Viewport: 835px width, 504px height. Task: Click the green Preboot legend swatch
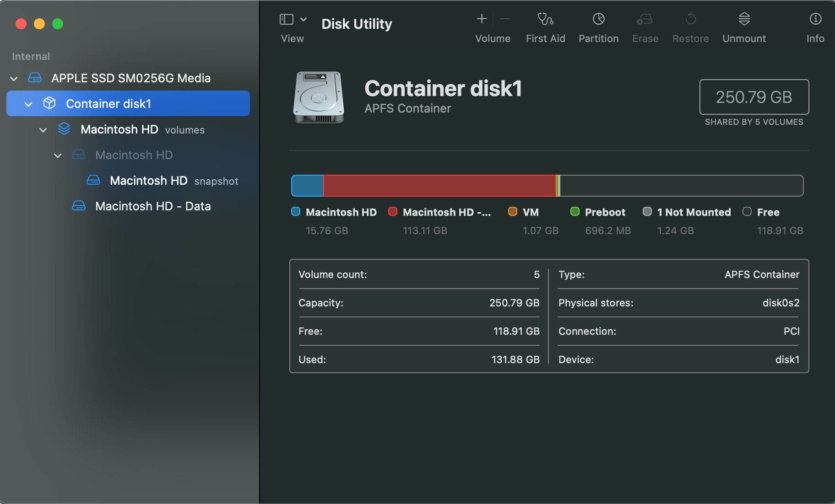point(575,211)
